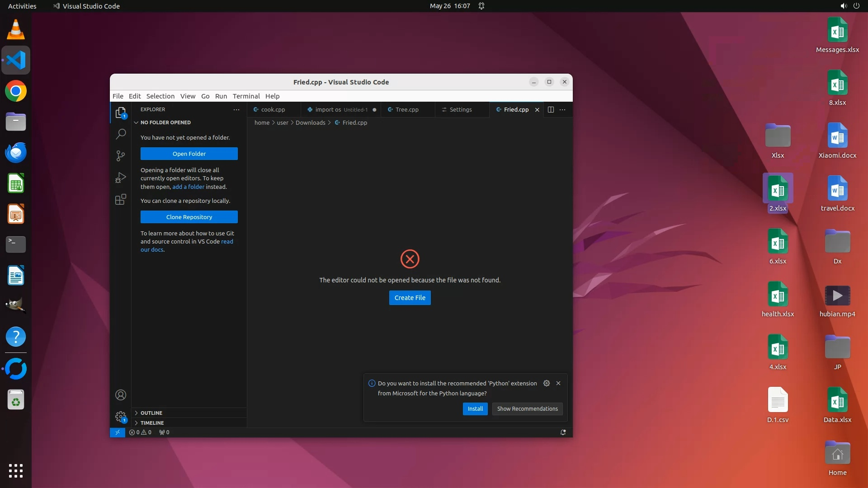Open the Source Control view
868x488 pixels.
pos(121,156)
